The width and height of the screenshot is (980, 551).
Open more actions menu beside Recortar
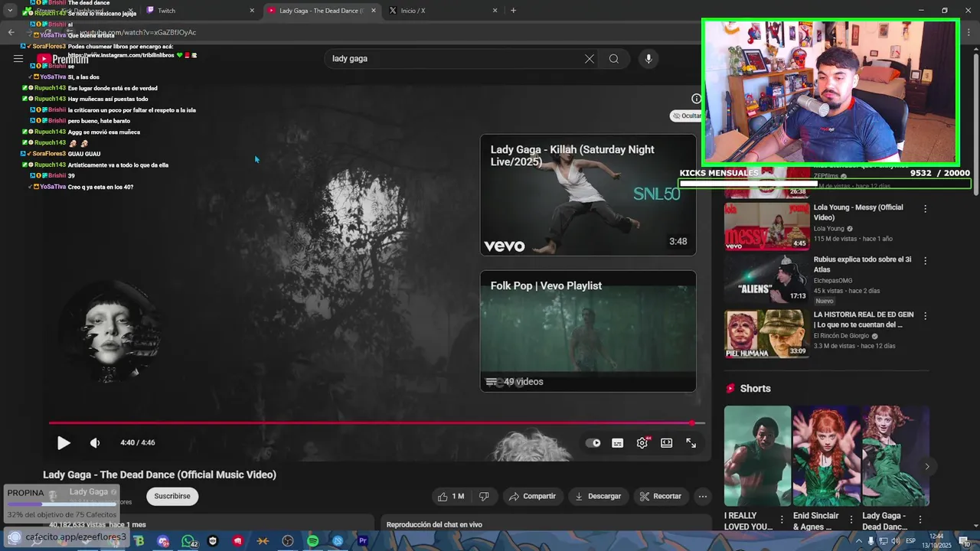tap(702, 496)
